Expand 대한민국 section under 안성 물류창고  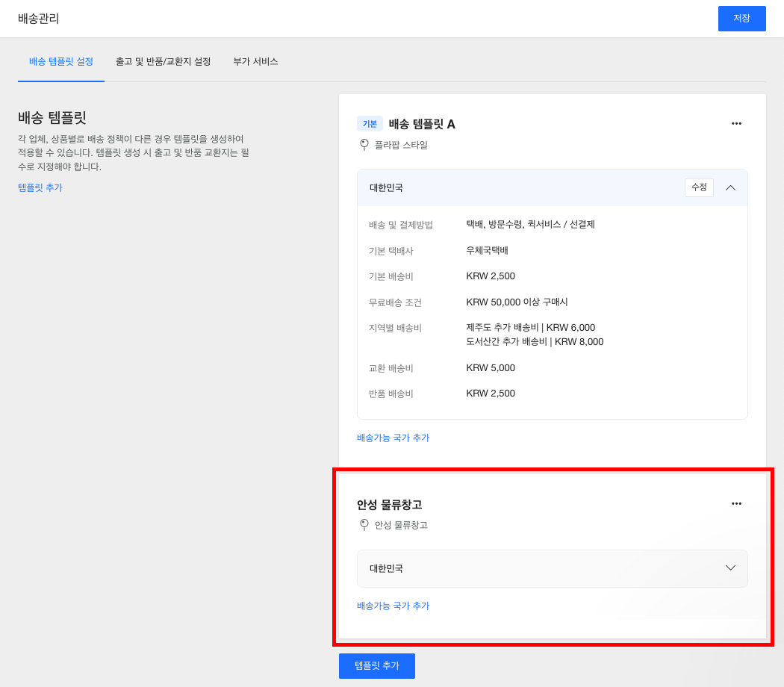coord(730,568)
